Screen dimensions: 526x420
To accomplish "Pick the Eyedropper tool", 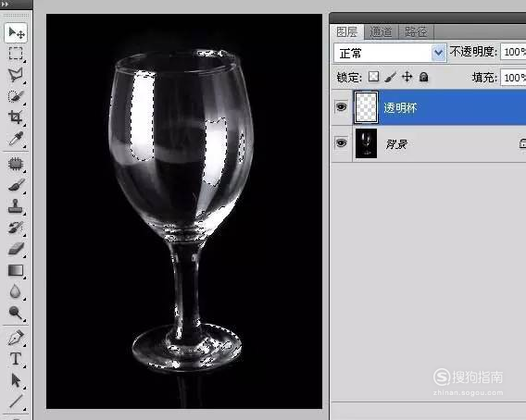I will click(16, 138).
